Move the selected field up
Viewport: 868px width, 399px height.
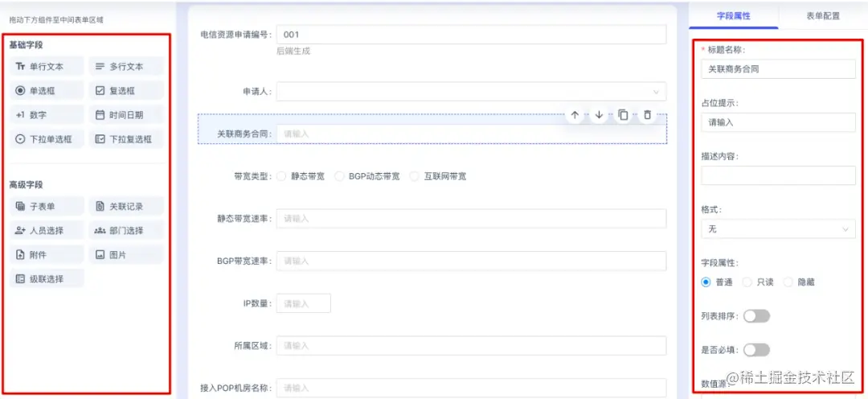575,115
